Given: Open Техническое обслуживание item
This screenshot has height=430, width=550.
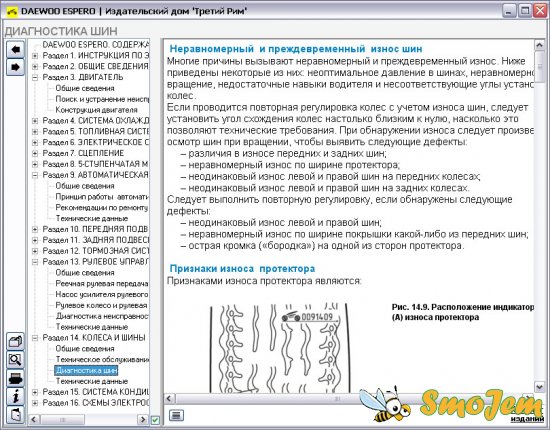Looking at the screenshot, I should (x=102, y=360).
